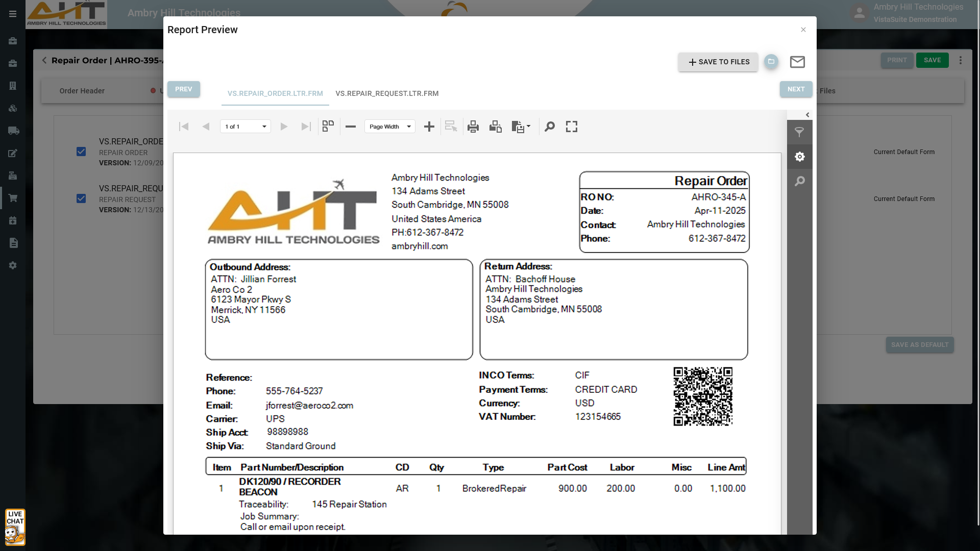Open the filter funnel side panel
980x551 pixels.
pyautogui.click(x=799, y=132)
